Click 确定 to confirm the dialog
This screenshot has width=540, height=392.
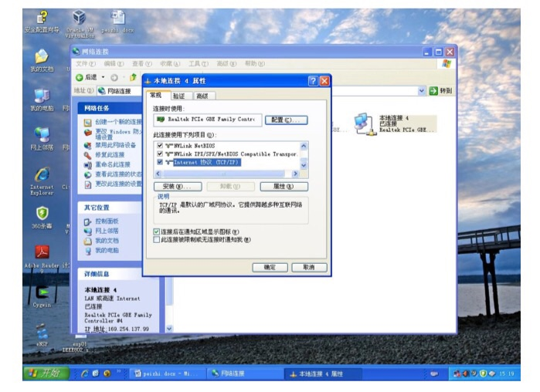click(270, 267)
